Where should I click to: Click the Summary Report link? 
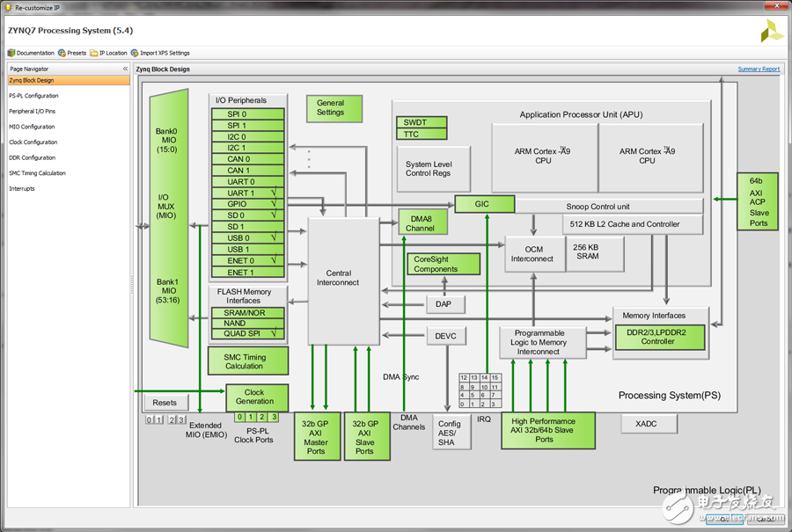click(x=759, y=69)
